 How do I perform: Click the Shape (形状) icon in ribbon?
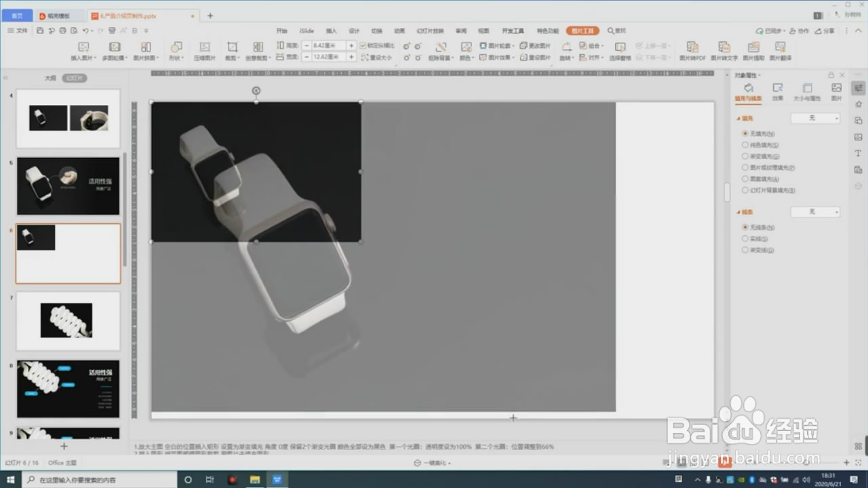click(176, 47)
